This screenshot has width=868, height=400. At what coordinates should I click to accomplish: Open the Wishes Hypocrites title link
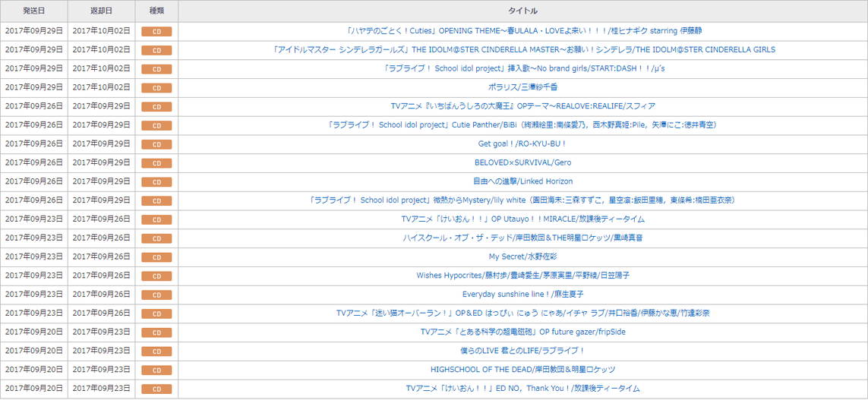(x=522, y=276)
